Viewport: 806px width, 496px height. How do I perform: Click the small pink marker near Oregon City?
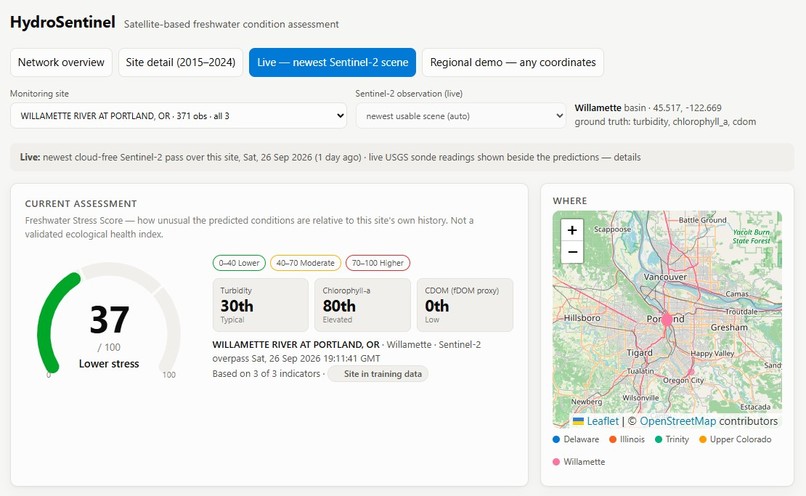point(690,371)
